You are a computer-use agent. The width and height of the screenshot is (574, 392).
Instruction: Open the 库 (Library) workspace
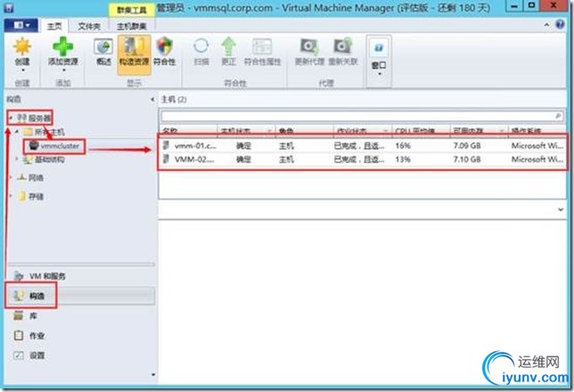[x=26, y=315]
